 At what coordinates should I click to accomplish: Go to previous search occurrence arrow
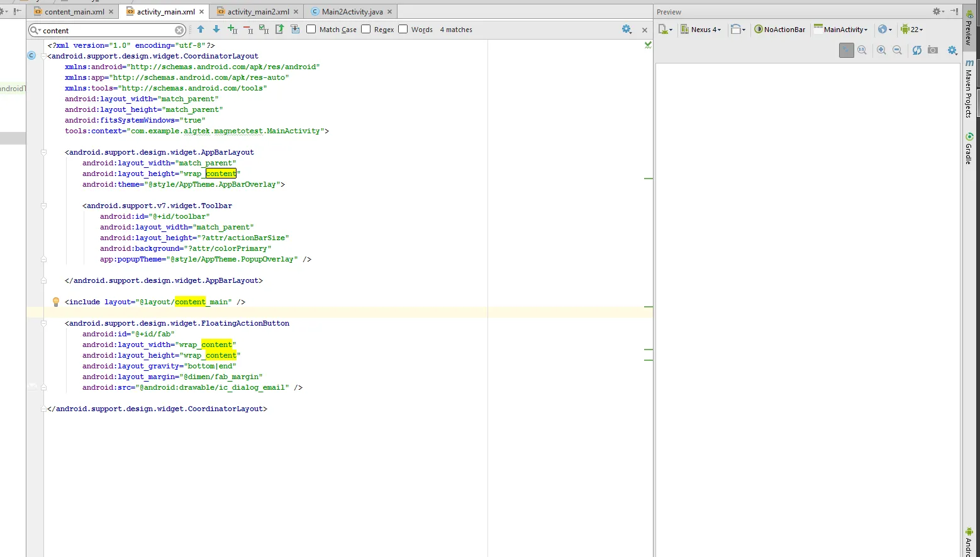pos(201,30)
